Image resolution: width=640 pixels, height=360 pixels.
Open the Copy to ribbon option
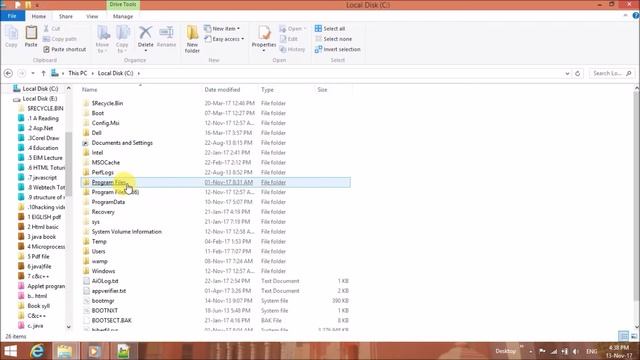[122, 39]
